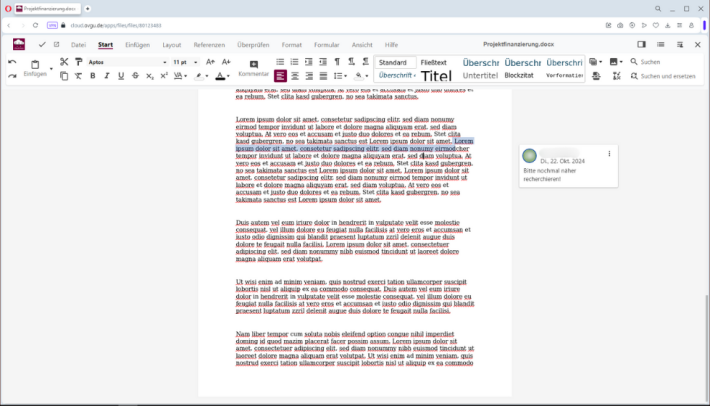Click the special characters tool icon

tap(617, 76)
